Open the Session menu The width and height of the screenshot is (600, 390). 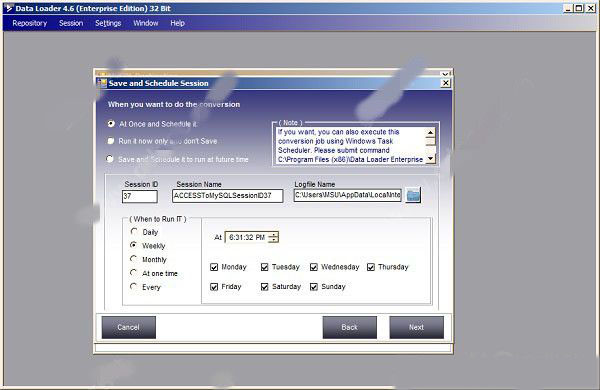(71, 23)
